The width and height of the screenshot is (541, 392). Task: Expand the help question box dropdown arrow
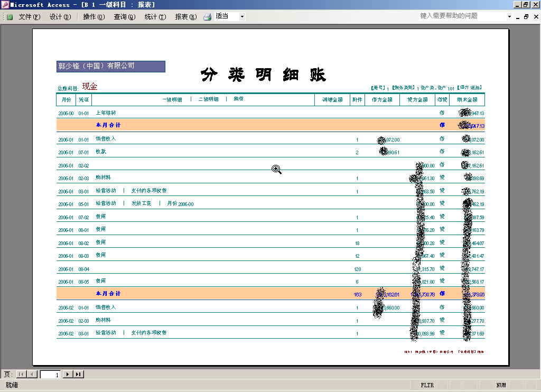pos(509,16)
